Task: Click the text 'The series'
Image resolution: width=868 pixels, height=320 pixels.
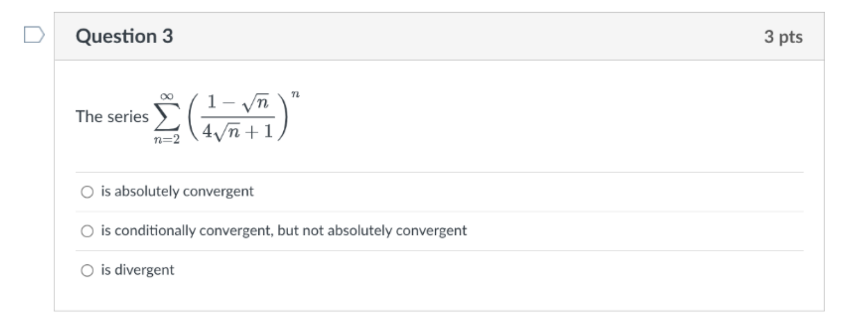Action: click(x=111, y=115)
